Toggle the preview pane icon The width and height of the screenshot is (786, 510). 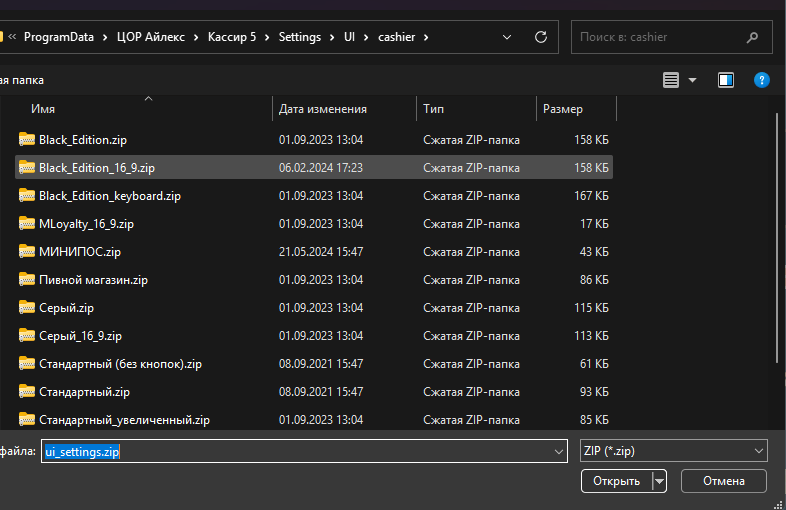pos(726,80)
